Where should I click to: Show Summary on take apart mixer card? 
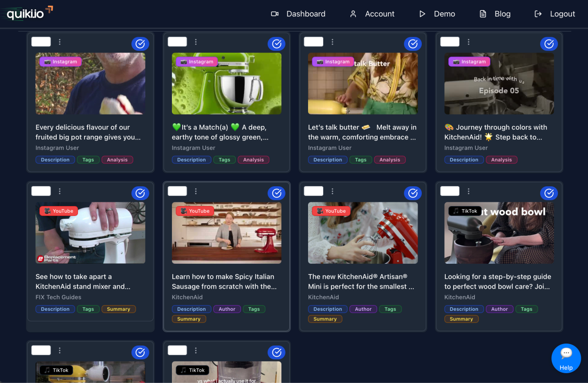click(x=118, y=309)
